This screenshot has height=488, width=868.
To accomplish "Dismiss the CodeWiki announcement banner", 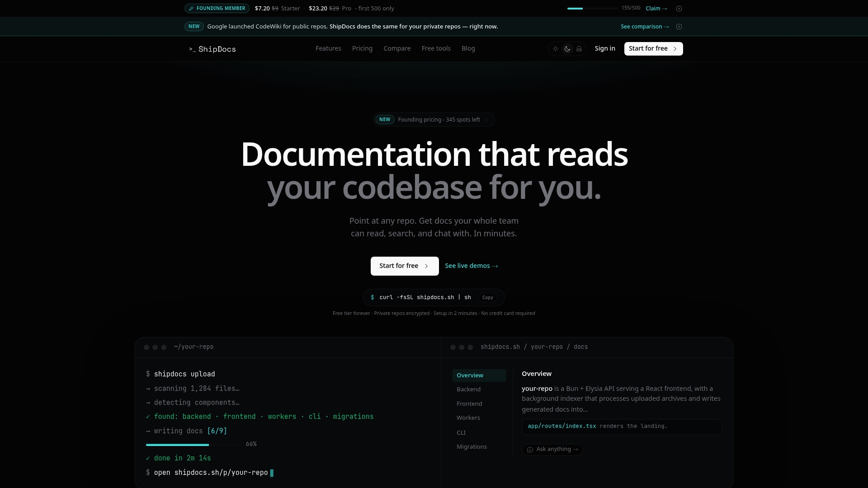I will click(679, 27).
